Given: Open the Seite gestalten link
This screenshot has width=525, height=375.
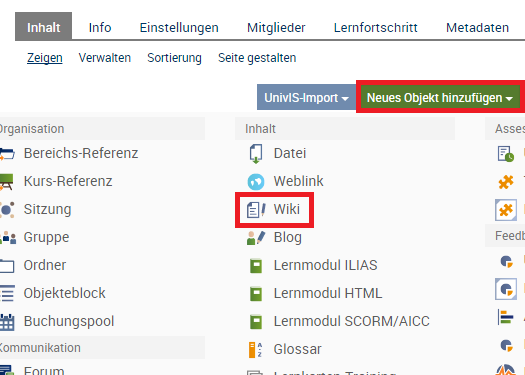Looking at the screenshot, I should click(x=257, y=58).
